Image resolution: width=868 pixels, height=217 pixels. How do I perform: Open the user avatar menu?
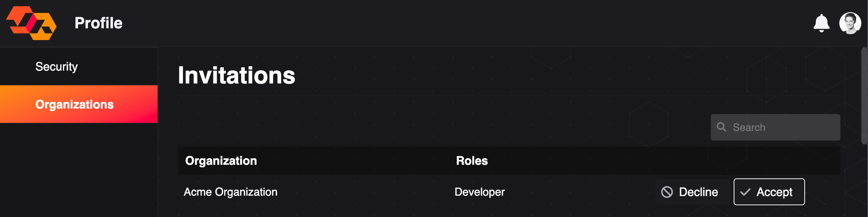click(x=850, y=23)
